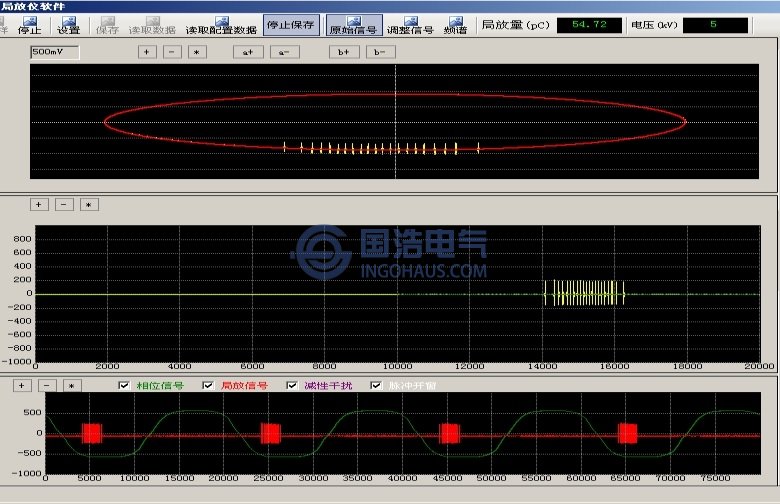Disable the 脉冲开窗 checkbox

click(377, 385)
